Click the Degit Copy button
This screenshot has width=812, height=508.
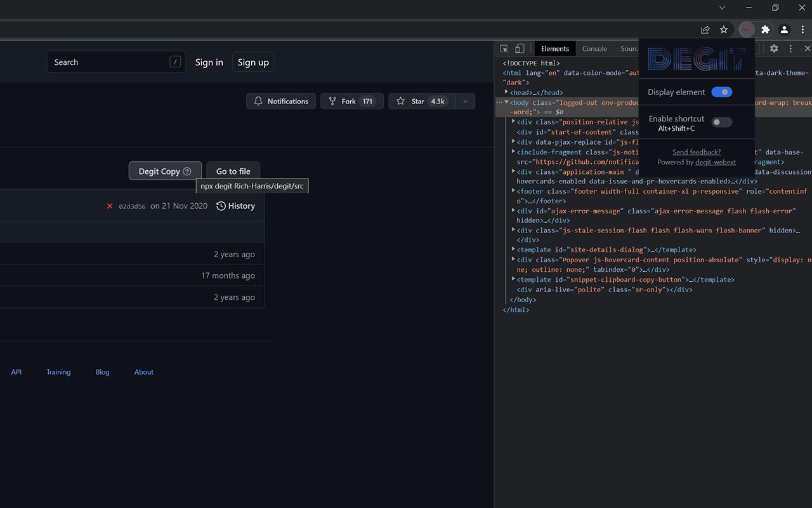(x=165, y=171)
